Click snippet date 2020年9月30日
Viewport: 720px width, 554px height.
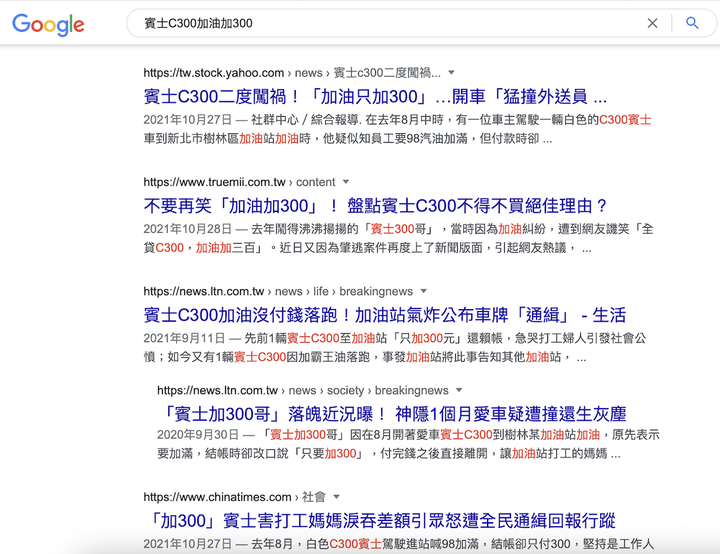(x=197, y=435)
